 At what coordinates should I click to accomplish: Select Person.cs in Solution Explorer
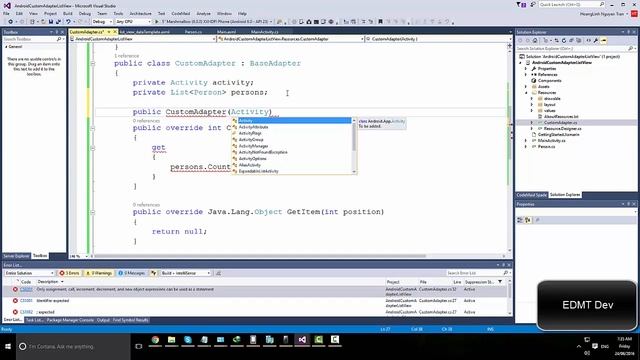(x=547, y=147)
